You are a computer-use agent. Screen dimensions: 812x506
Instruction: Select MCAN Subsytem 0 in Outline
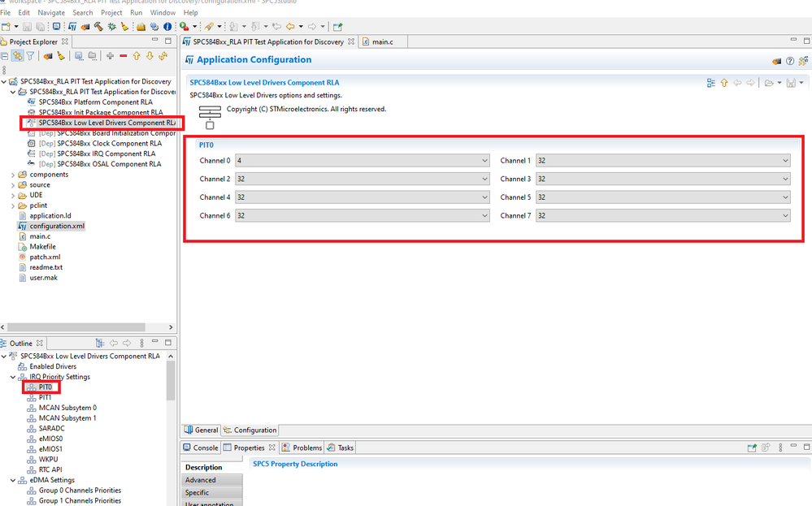pyautogui.click(x=67, y=408)
